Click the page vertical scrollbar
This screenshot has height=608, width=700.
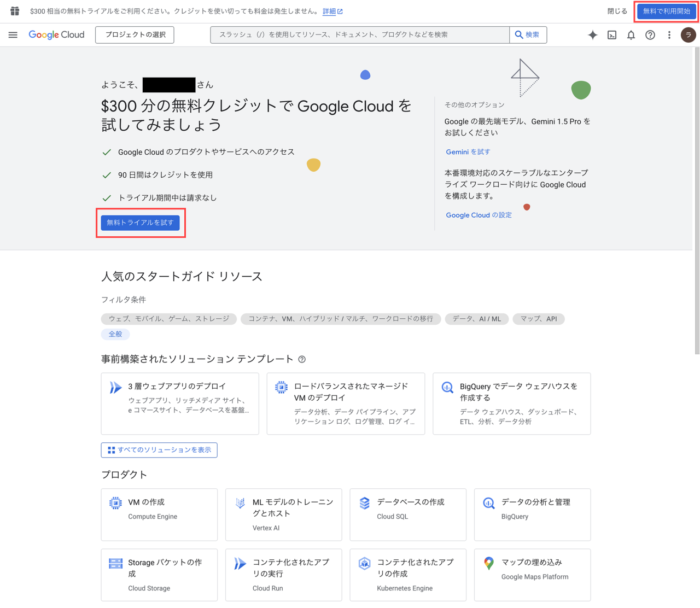(697, 201)
